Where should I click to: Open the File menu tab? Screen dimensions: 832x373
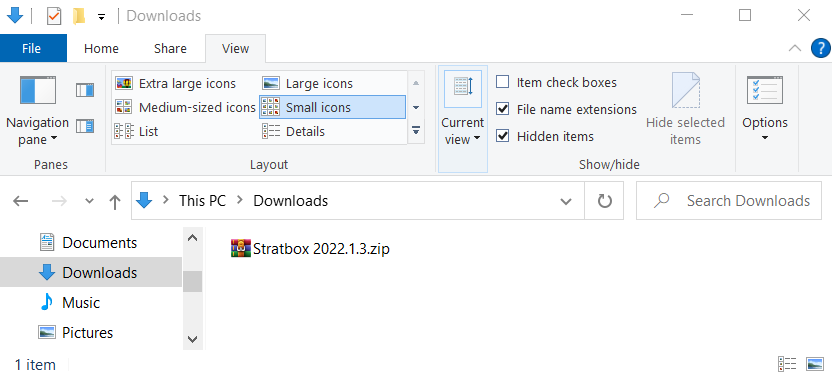(x=32, y=49)
